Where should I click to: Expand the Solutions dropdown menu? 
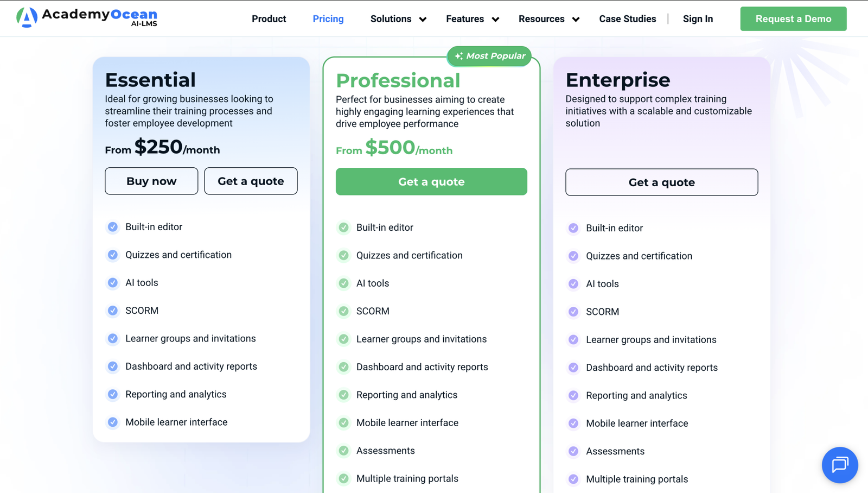click(x=398, y=19)
